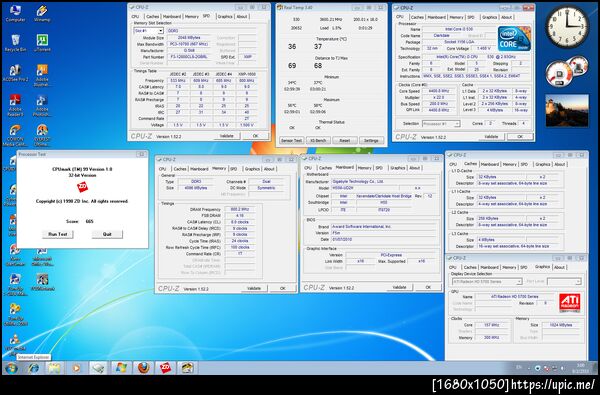Switch to Graphics tab in the SPD CPU-Z window

coord(225,16)
